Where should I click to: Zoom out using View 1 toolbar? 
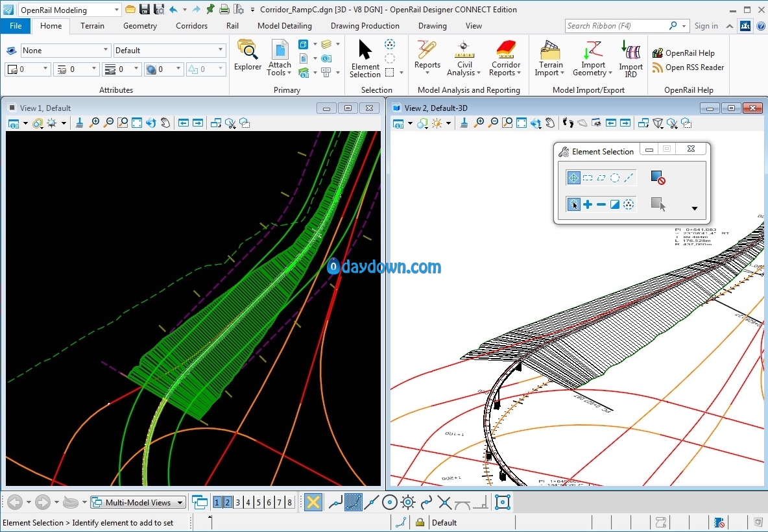109,123
